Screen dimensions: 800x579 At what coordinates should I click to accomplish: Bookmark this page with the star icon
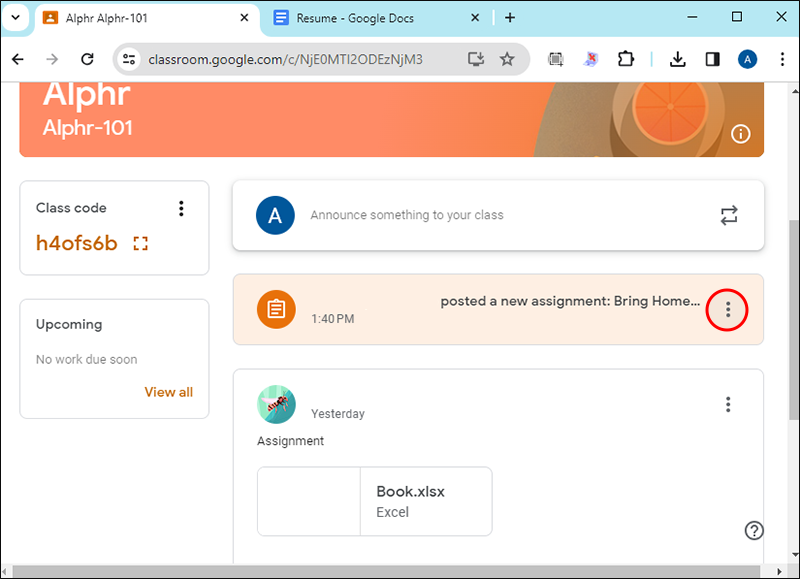507,59
